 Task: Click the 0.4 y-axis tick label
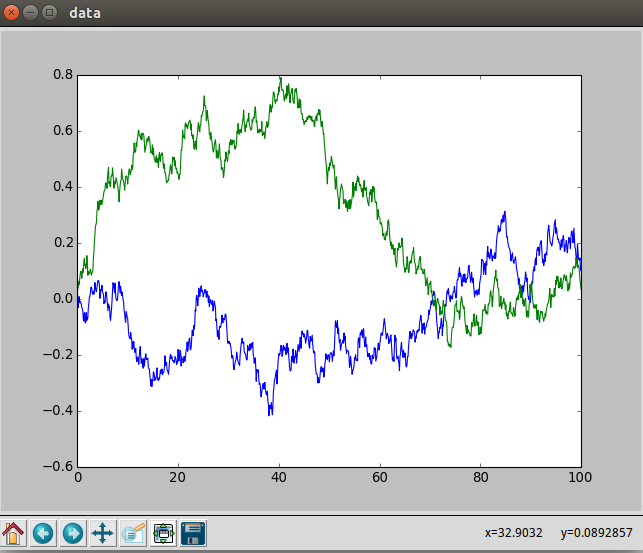click(x=63, y=187)
